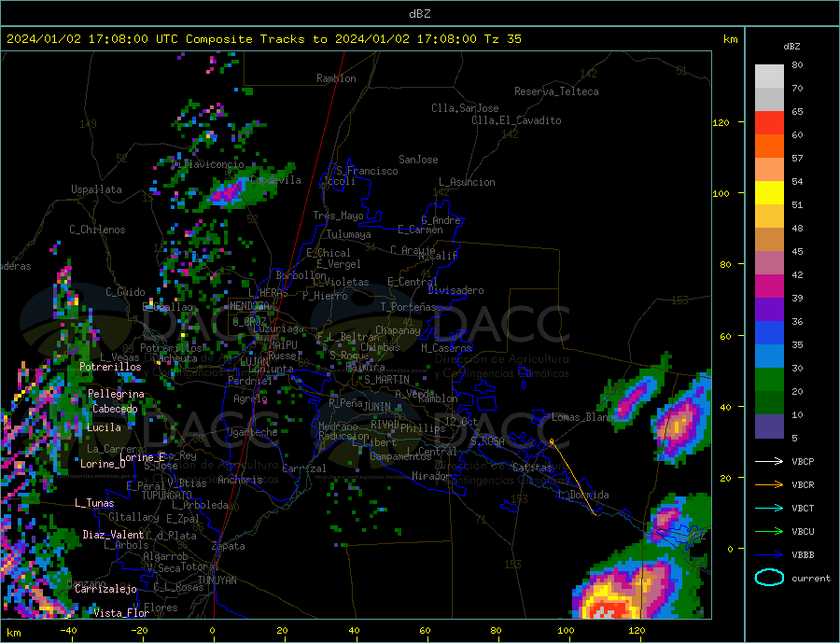Click the orange circle starting the VBCR track
The image size is (840, 643).
click(552, 441)
